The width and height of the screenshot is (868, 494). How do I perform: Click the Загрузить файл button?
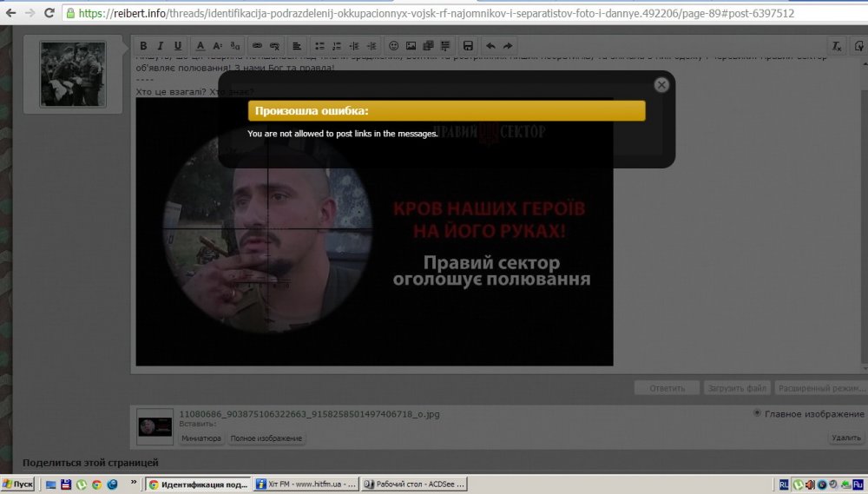click(735, 388)
